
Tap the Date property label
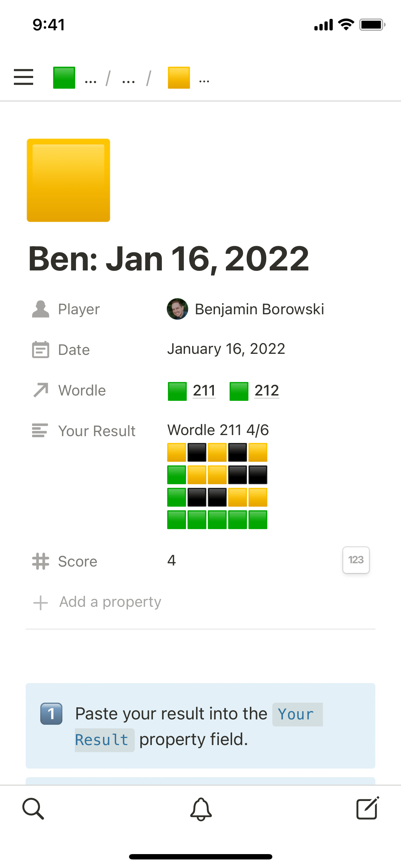pyautogui.click(x=74, y=350)
